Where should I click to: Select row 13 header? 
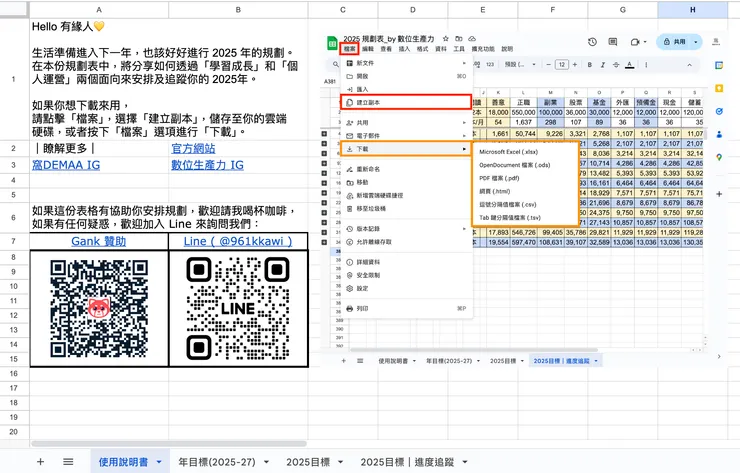coord(14,330)
